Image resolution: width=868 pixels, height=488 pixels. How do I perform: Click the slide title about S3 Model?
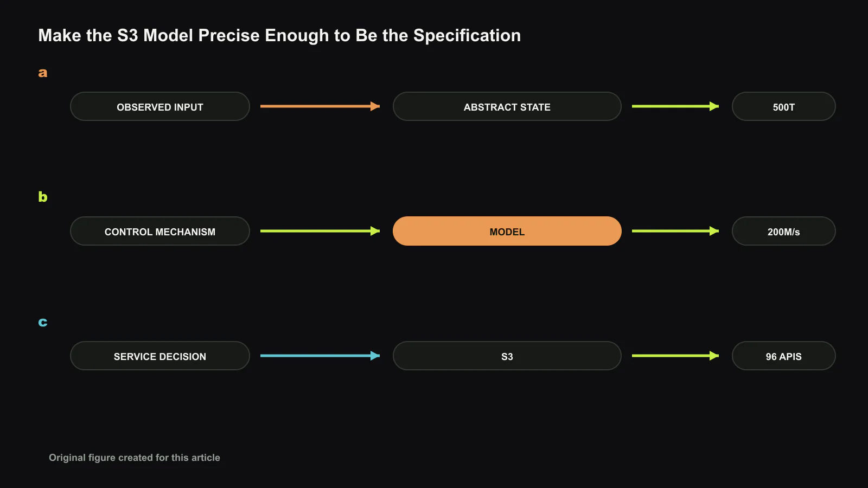(x=279, y=36)
